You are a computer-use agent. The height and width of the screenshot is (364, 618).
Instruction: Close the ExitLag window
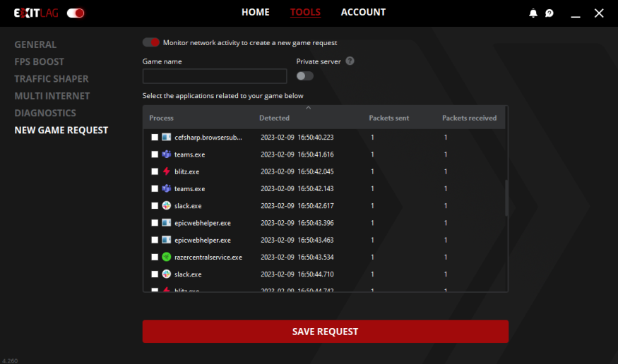tap(599, 13)
